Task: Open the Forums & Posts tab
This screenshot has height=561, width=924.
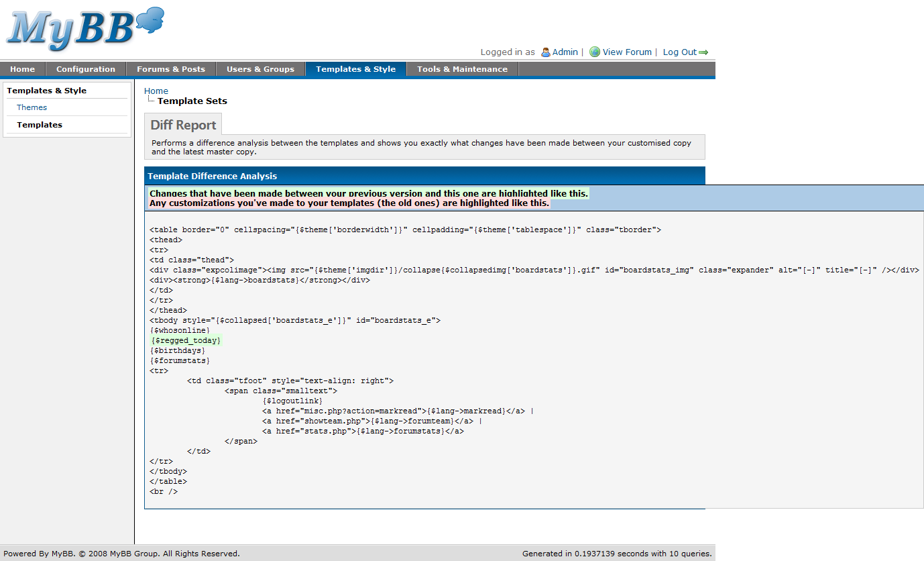Action: [x=171, y=69]
